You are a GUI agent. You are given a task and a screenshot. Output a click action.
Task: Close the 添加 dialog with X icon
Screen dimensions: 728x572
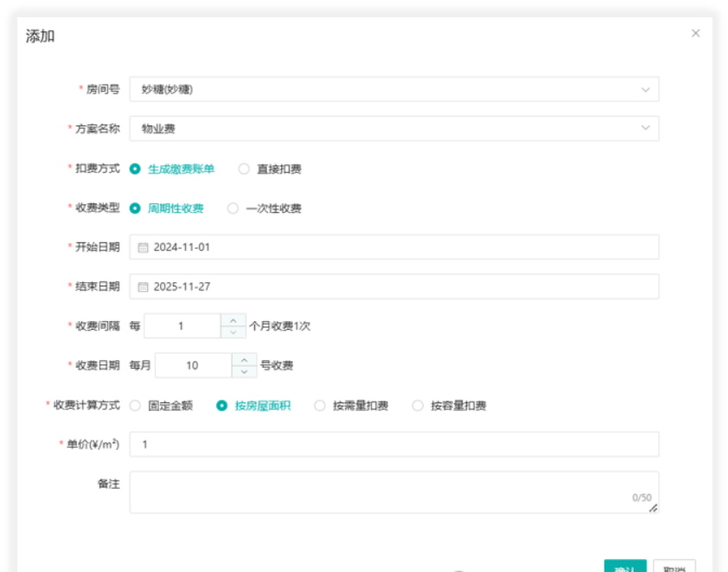click(x=695, y=34)
